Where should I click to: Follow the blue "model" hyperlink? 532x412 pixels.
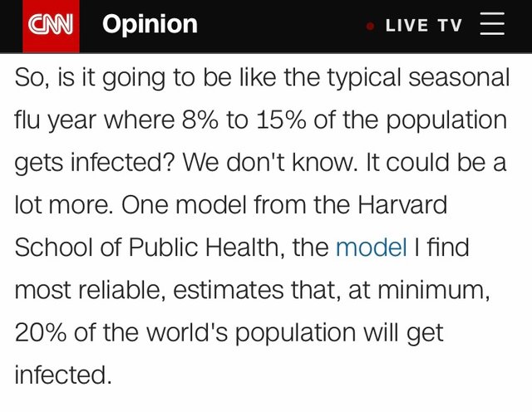(x=371, y=248)
